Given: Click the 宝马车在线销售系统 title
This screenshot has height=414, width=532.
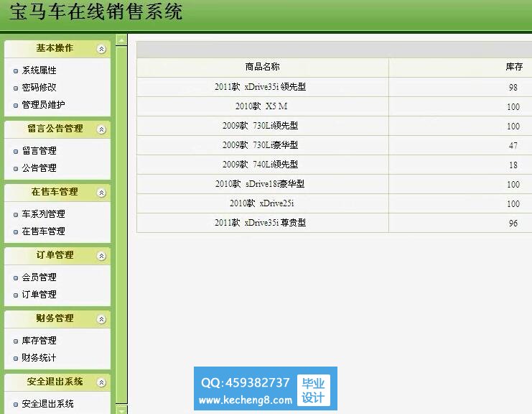Looking at the screenshot, I should point(96,11).
